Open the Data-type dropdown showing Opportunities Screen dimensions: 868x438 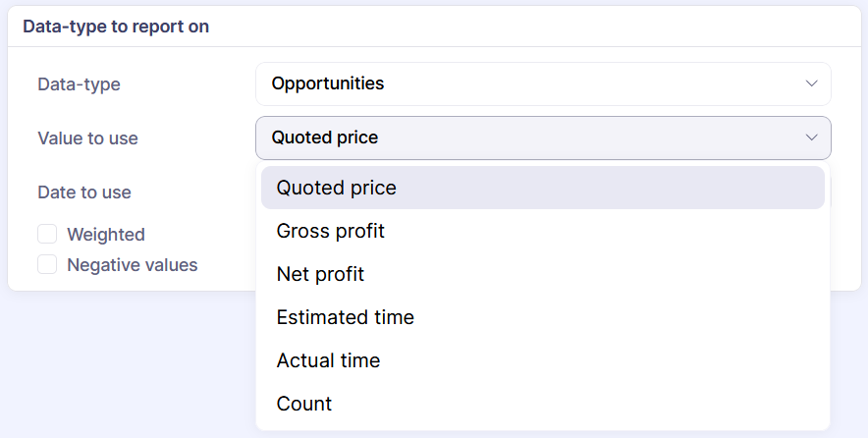pos(542,84)
